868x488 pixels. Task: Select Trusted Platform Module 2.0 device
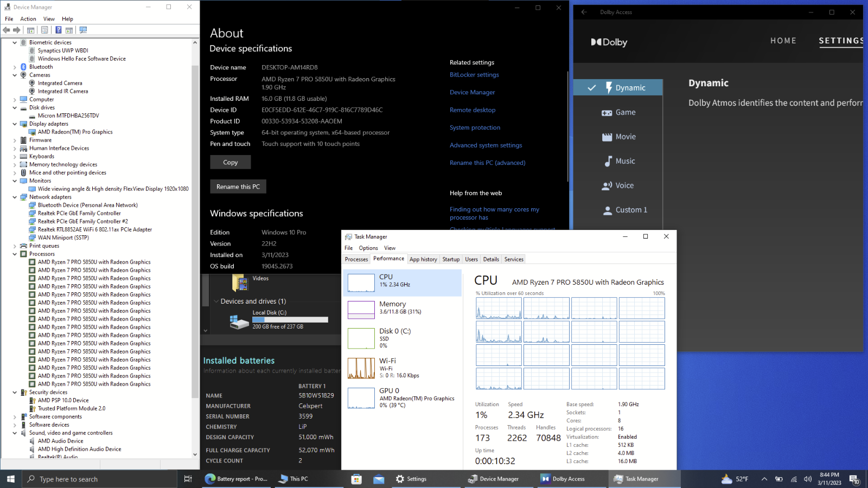tap(72, 409)
